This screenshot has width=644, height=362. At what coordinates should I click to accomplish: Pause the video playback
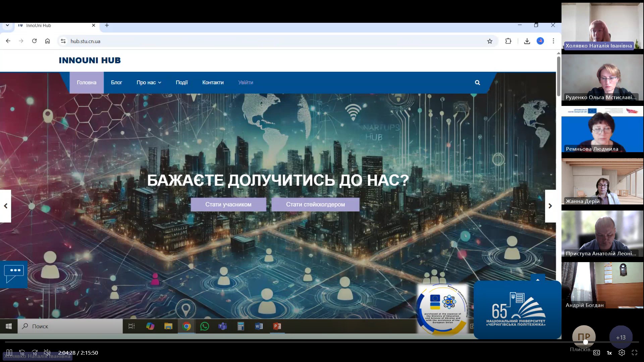click(9, 353)
